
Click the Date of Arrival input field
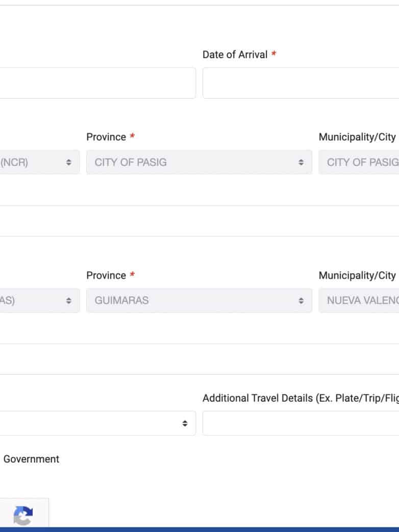click(x=301, y=83)
